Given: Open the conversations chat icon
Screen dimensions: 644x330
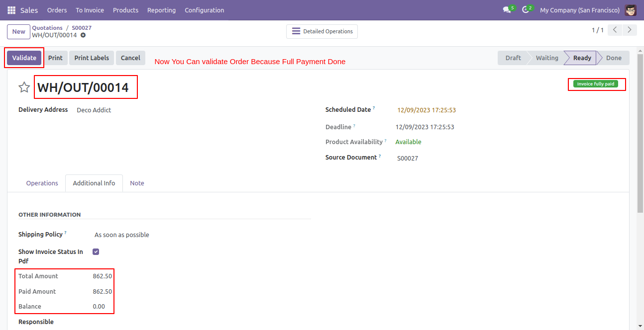Looking at the screenshot, I should pos(507,10).
